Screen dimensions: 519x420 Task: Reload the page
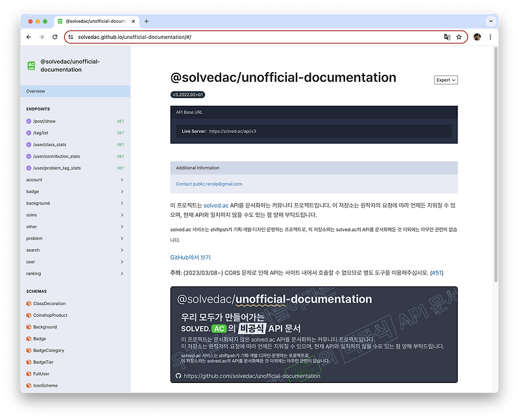click(54, 37)
